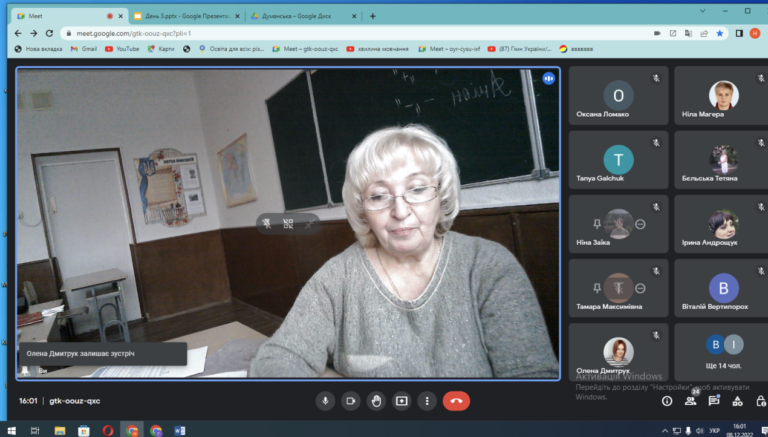
Task: Show the participants list
Action: point(691,401)
